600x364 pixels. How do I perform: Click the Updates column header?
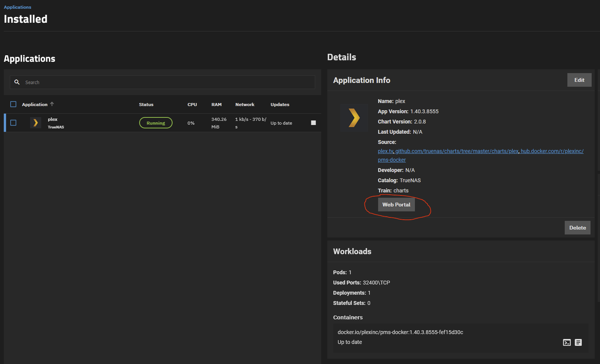click(280, 105)
